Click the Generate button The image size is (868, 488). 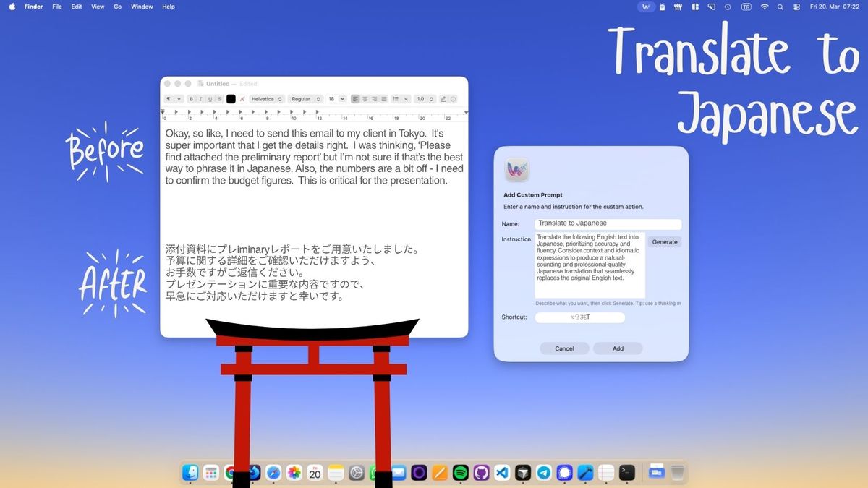(x=664, y=242)
